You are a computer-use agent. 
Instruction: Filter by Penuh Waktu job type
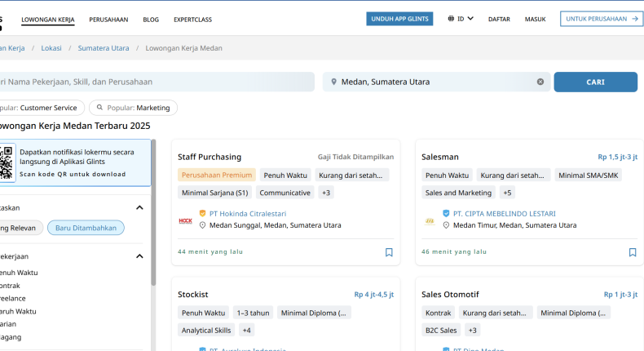(19, 273)
